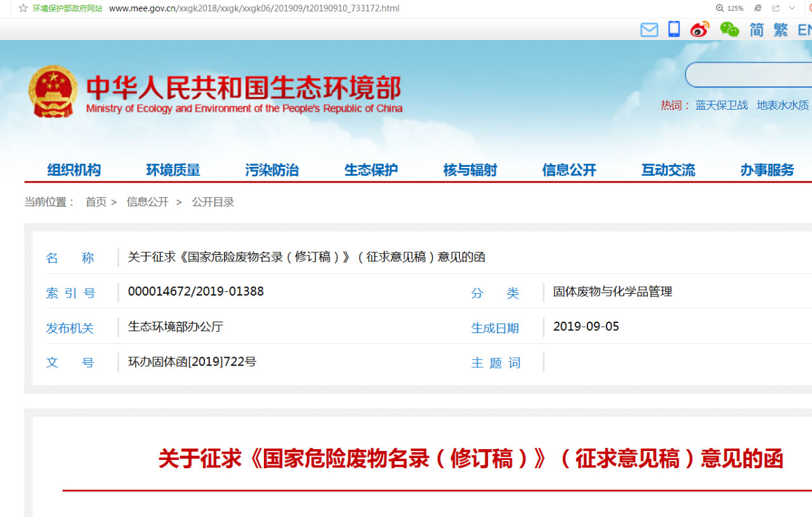This screenshot has width=812, height=517.
Task: Click the 公开目录 breadcrumb link
Action: point(213,202)
